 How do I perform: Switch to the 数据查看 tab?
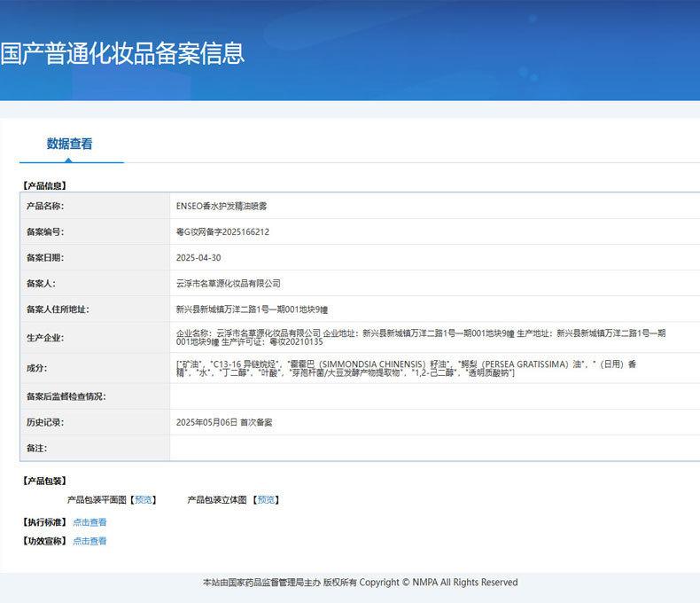(70, 144)
